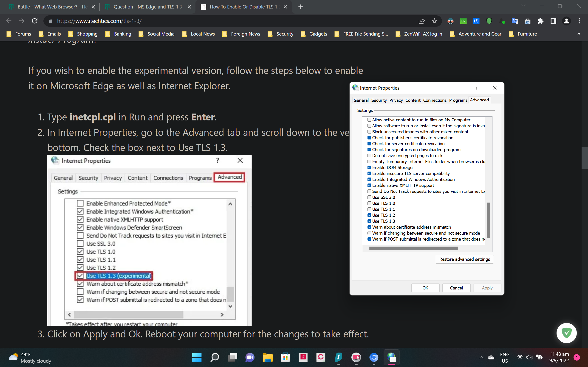Image resolution: width=588 pixels, height=367 pixels.
Task: Click the green shield security badge
Action: [x=566, y=333]
